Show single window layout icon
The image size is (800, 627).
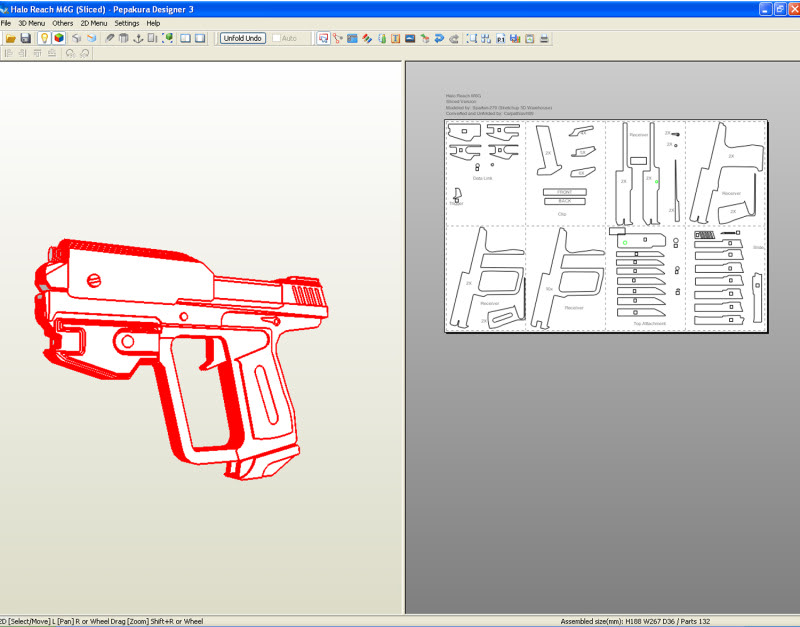[200, 38]
